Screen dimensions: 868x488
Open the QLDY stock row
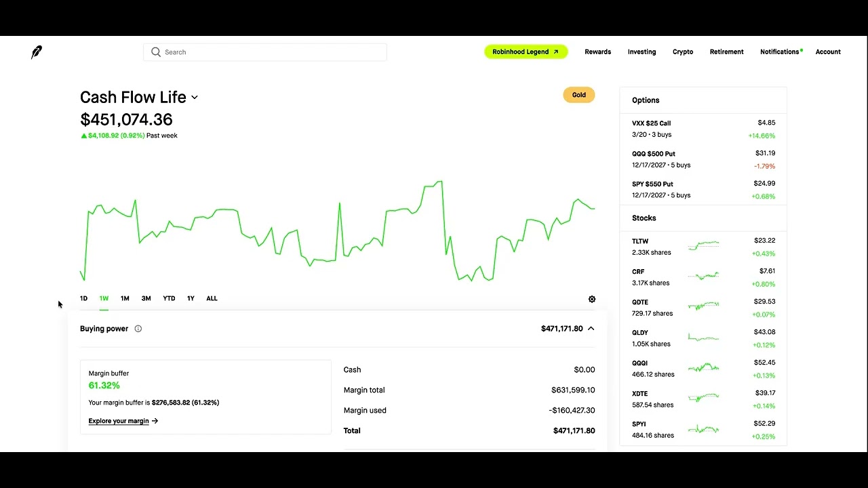(x=703, y=338)
